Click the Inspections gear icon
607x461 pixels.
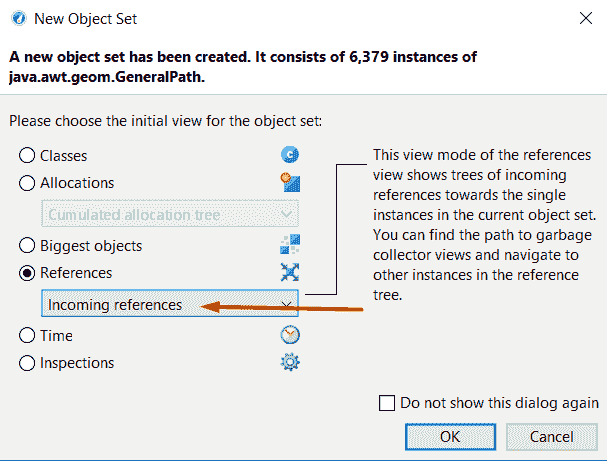(x=290, y=363)
